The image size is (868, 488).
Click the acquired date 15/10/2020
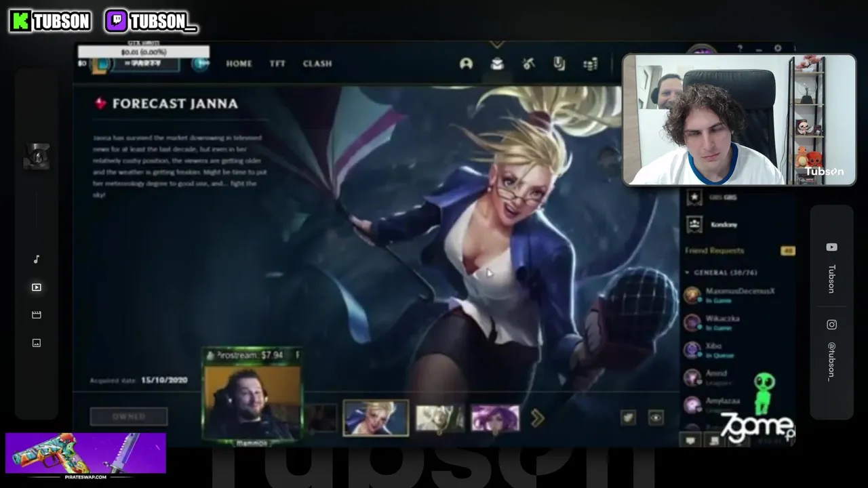164,380
